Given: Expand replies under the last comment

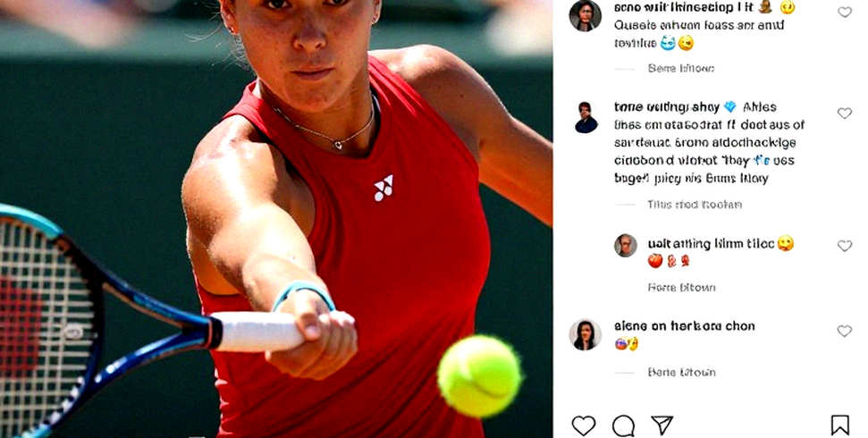Looking at the screenshot, I should click(681, 373).
